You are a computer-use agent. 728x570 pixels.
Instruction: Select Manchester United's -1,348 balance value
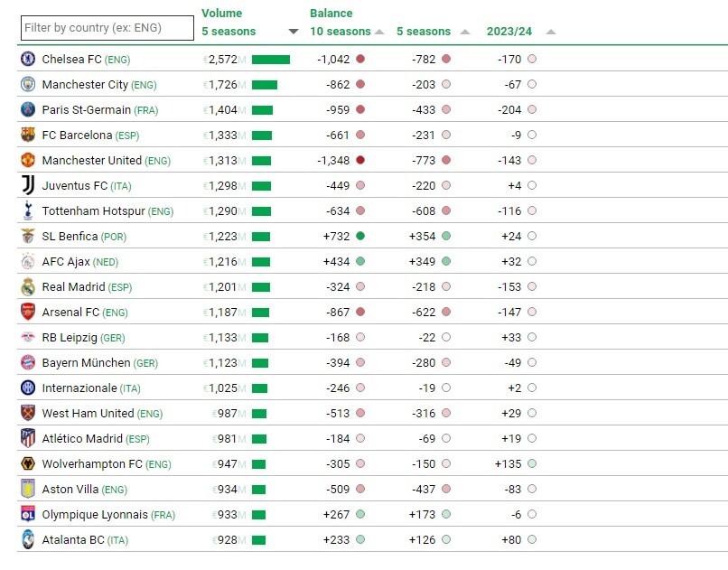[333, 161]
